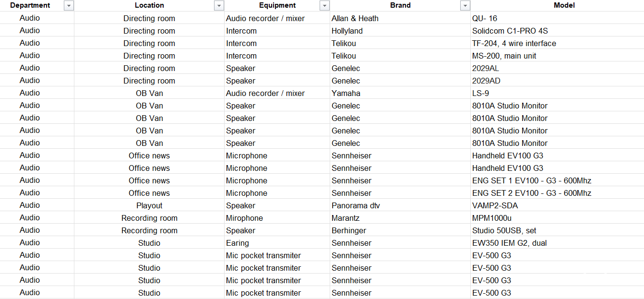This screenshot has width=644, height=299.
Task: Click the Solidcom C1-PRO 4S model cell
Action: click(x=510, y=31)
